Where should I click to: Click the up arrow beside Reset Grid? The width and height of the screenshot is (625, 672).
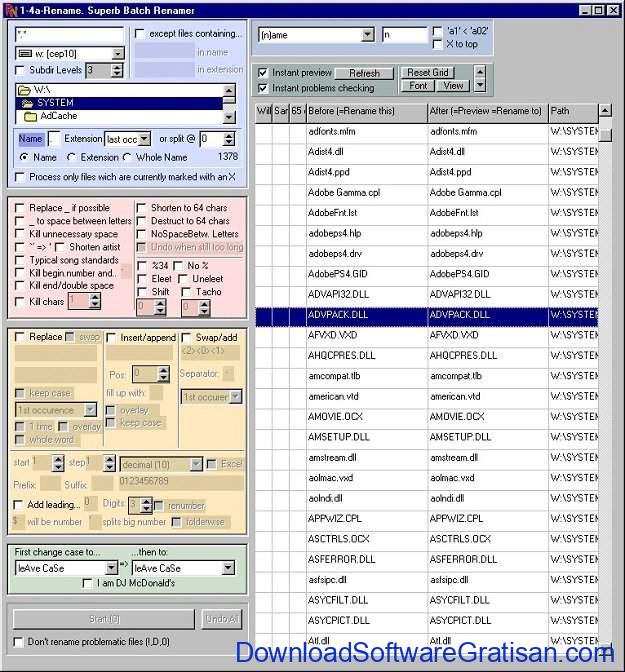[480, 72]
